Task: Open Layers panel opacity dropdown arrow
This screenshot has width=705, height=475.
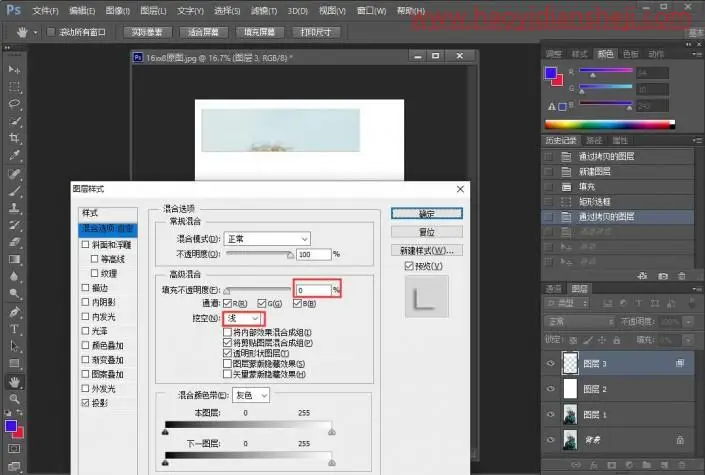Action: tap(688, 322)
